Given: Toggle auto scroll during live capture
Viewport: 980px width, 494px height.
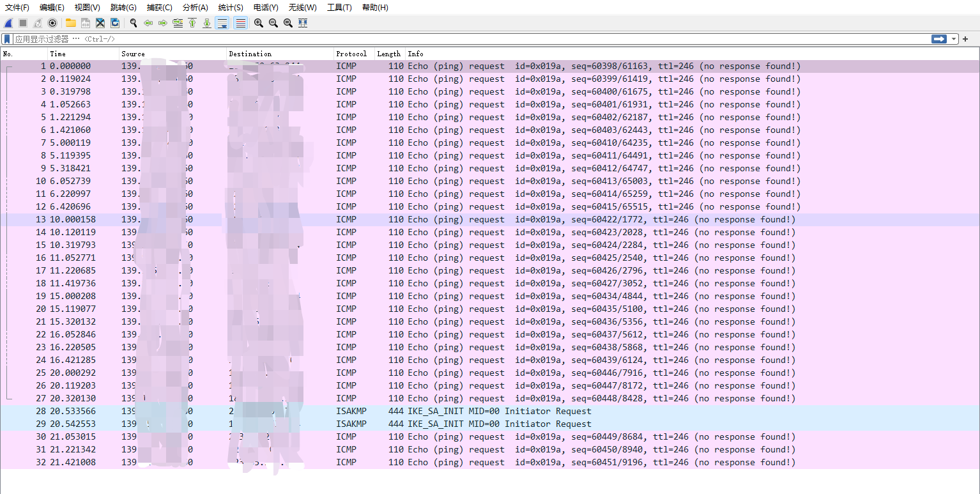Looking at the screenshot, I should point(222,23).
